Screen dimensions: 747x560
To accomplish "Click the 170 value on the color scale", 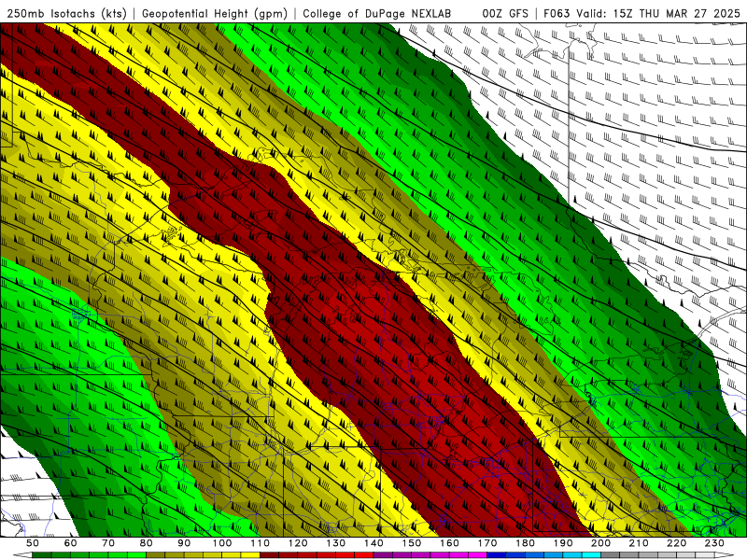I will 486,543.
